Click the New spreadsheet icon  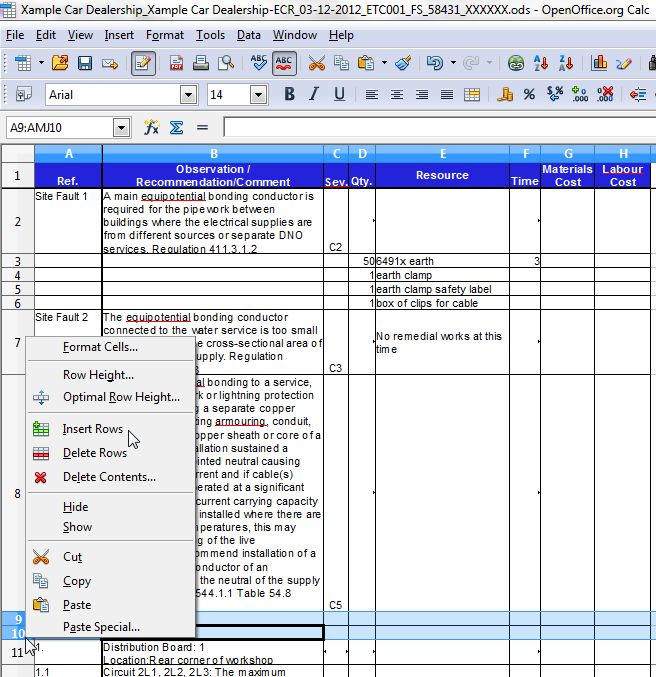[x=23, y=63]
